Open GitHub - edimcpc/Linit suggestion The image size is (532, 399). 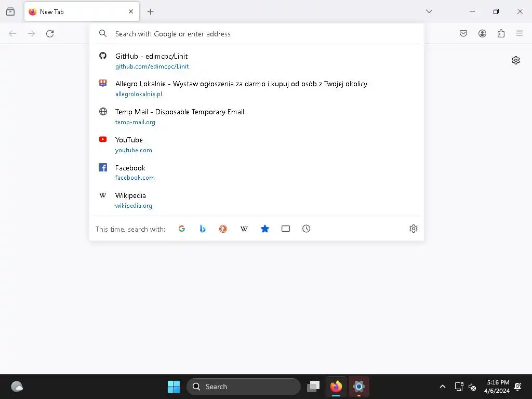(x=151, y=56)
